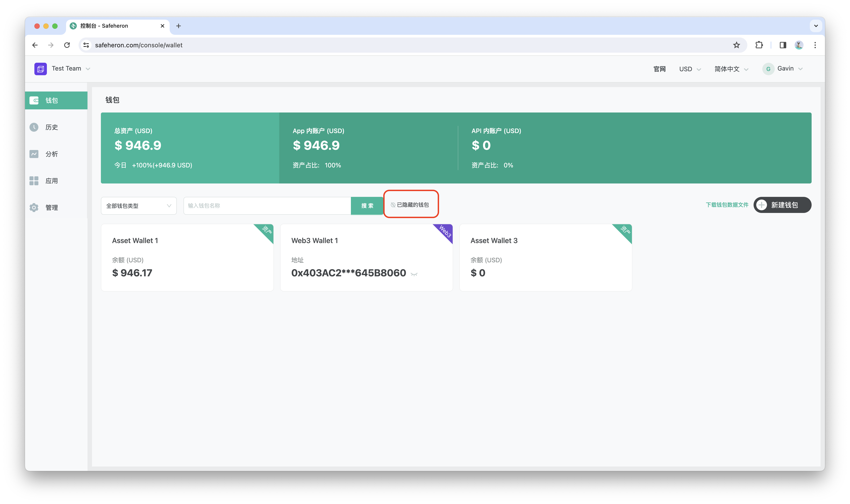Click the wallet name search field
Image resolution: width=850 pixels, height=504 pixels.
click(267, 206)
